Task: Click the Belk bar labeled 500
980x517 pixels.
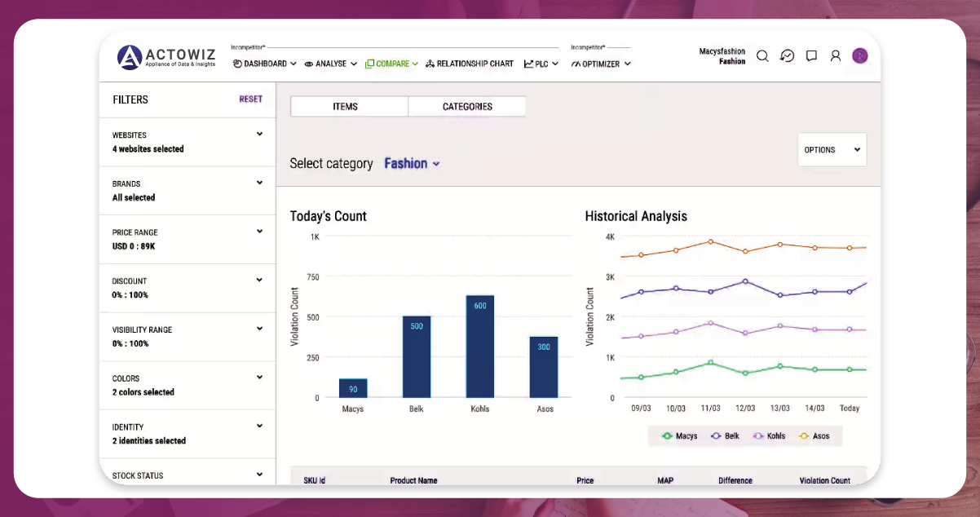Action: click(x=417, y=357)
